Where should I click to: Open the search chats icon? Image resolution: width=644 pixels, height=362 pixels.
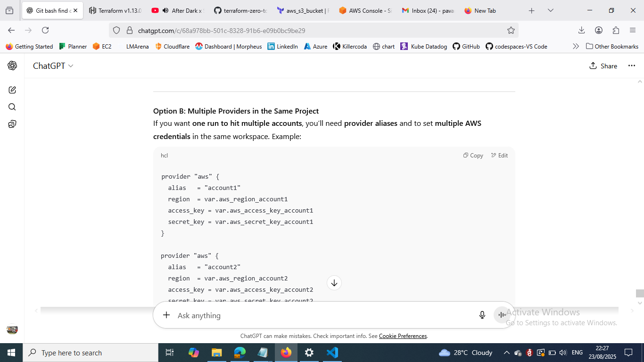pyautogui.click(x=12, y=107)
